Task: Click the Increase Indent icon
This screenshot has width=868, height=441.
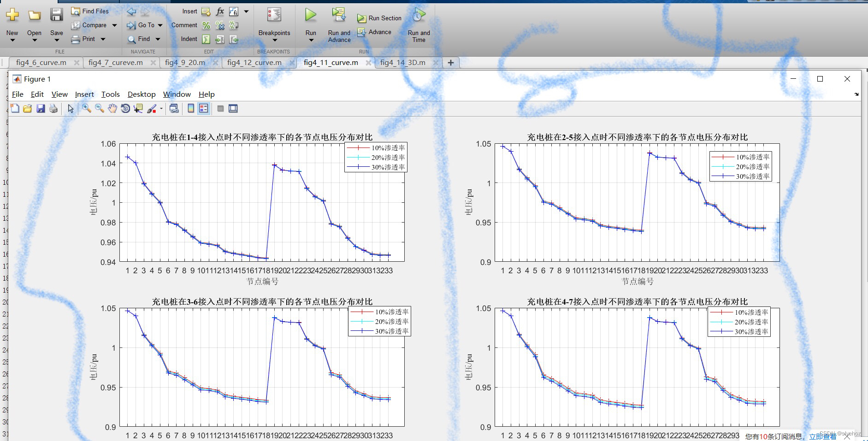Action: click(x=220, y=39)
